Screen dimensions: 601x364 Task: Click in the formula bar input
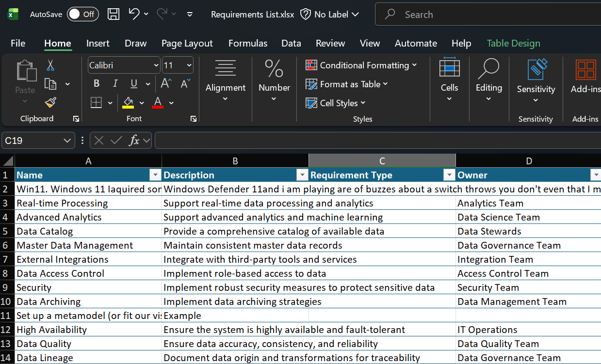tap(378, 141)
